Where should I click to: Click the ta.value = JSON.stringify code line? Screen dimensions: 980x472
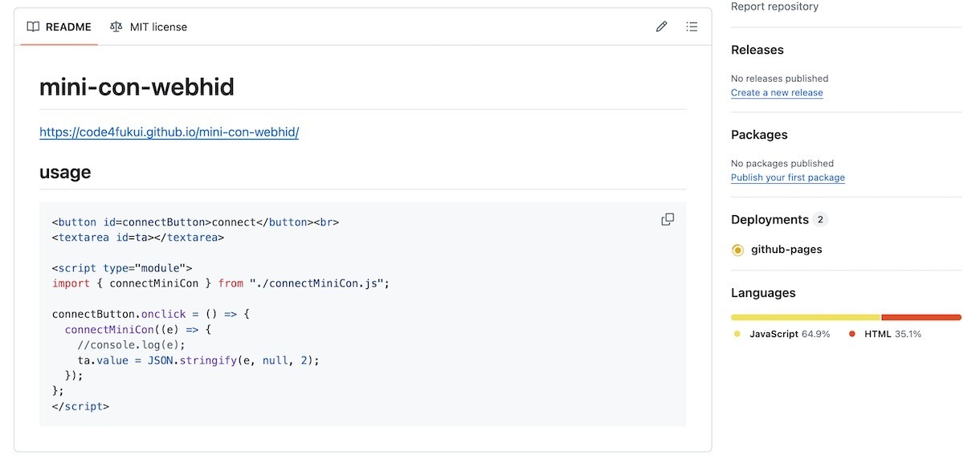(198, 360)
